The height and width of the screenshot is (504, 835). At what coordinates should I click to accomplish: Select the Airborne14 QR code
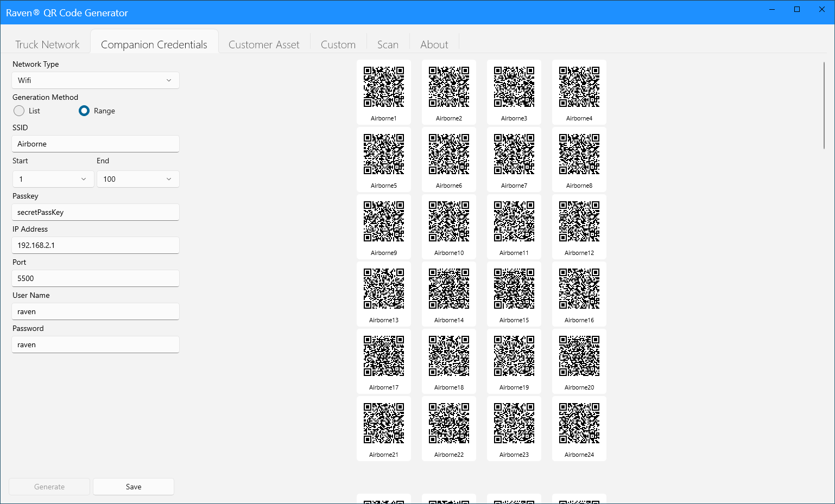pos(449,294)
